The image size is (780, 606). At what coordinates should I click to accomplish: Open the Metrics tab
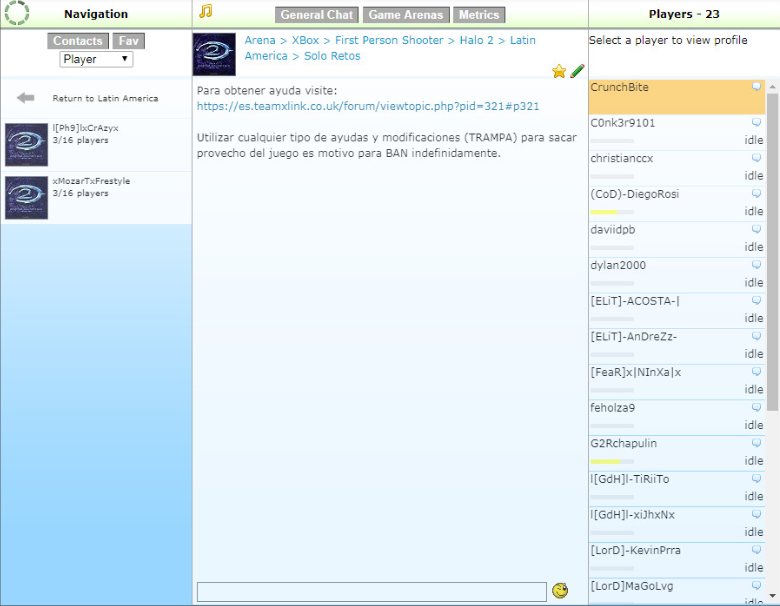click(479, 15)
